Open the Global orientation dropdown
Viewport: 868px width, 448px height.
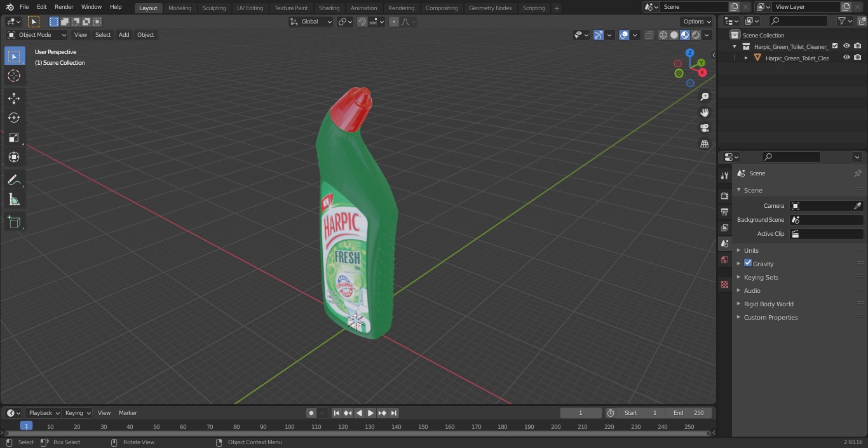pos(311,22)
